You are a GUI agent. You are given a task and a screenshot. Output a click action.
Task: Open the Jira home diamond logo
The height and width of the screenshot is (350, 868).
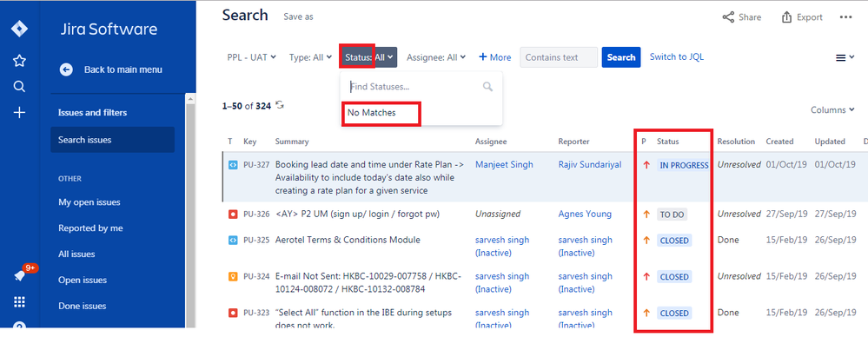pos(19,28)
